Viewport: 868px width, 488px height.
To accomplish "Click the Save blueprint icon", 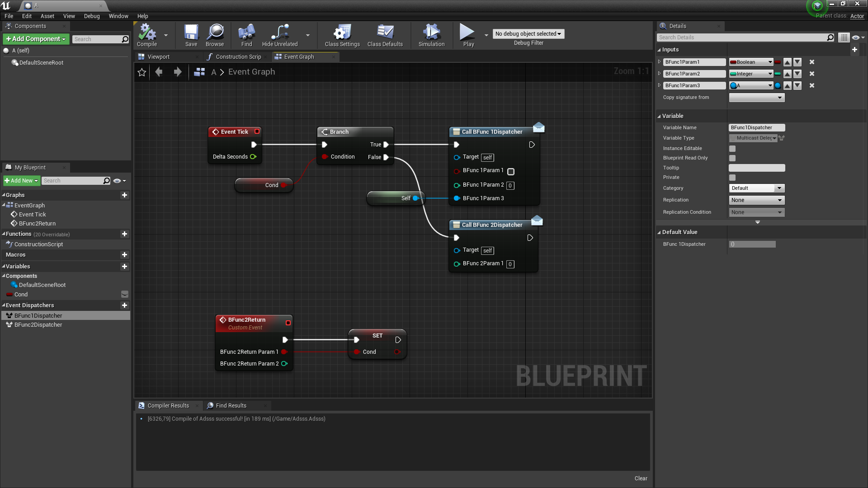I will [191, 33].
